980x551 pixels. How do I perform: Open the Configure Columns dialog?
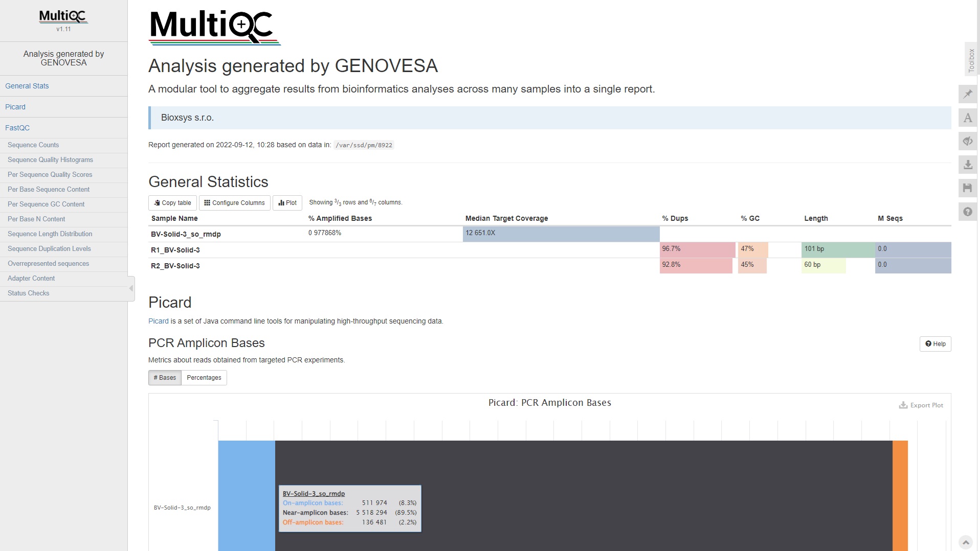pyautogui.click(x=234, y=203)
